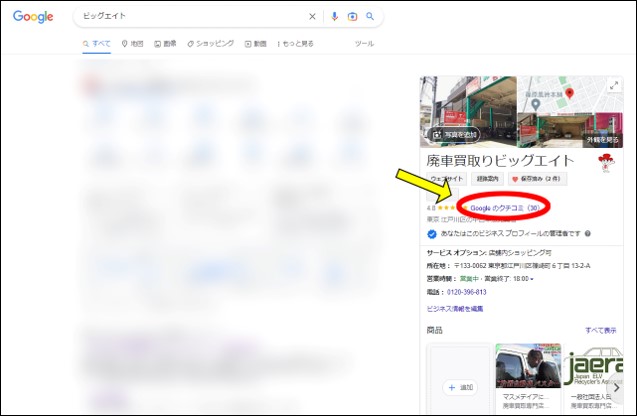
Task: Start voice search with microphone icon
Action: click(334, 17)
